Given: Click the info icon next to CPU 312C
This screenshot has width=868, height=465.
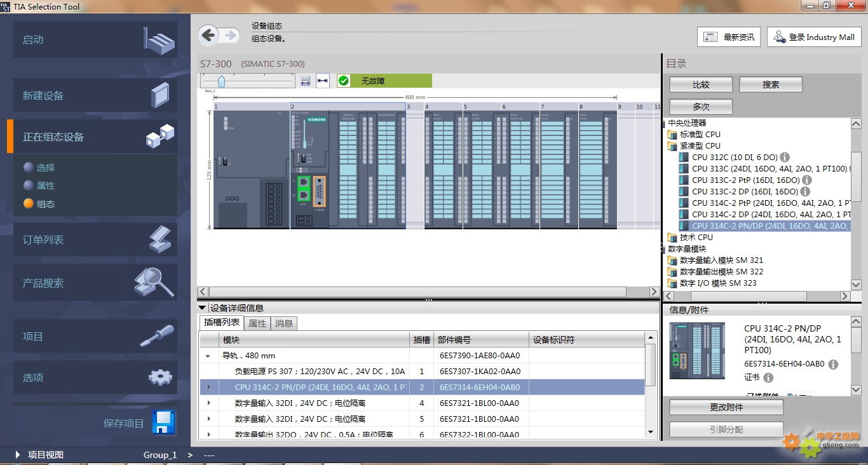Looking at the screenshot, I should [x=785, y=157].
